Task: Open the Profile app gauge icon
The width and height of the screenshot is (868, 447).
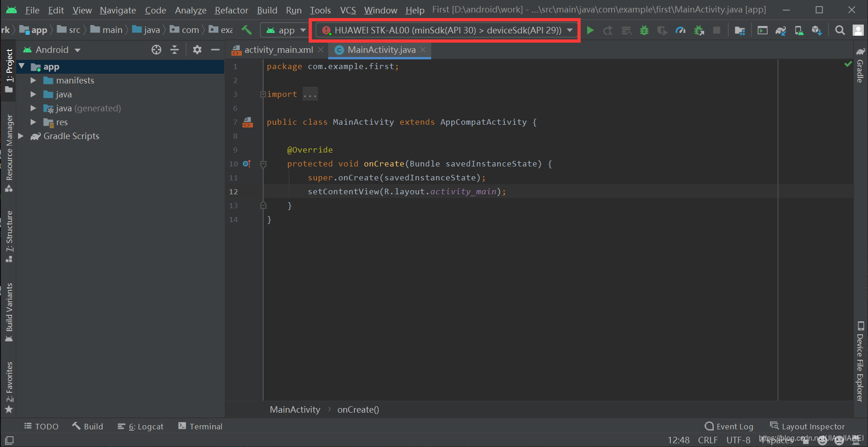Action: 680,31
